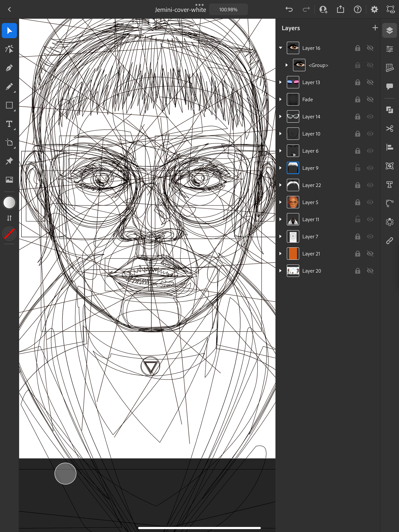Choose the Type tool

tap(9, 124)
